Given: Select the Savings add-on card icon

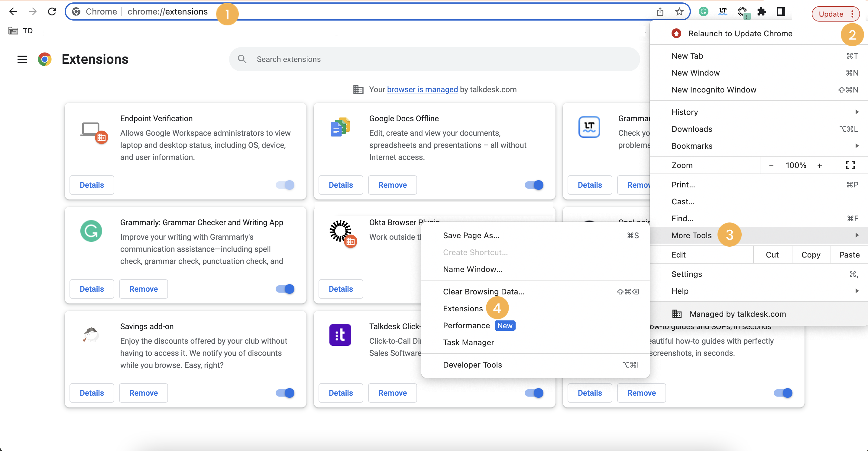Looking at the screenshot, I should (91, 335).
